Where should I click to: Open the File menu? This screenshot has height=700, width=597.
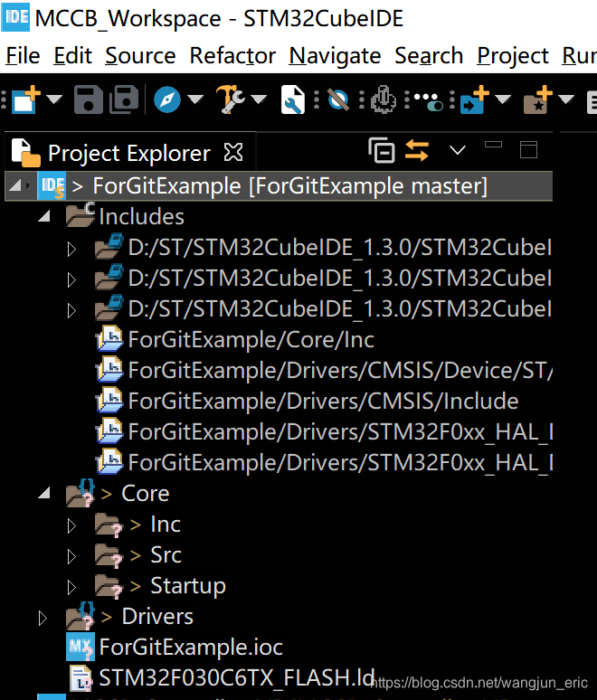pyautogui.click(x=23, y=56)
